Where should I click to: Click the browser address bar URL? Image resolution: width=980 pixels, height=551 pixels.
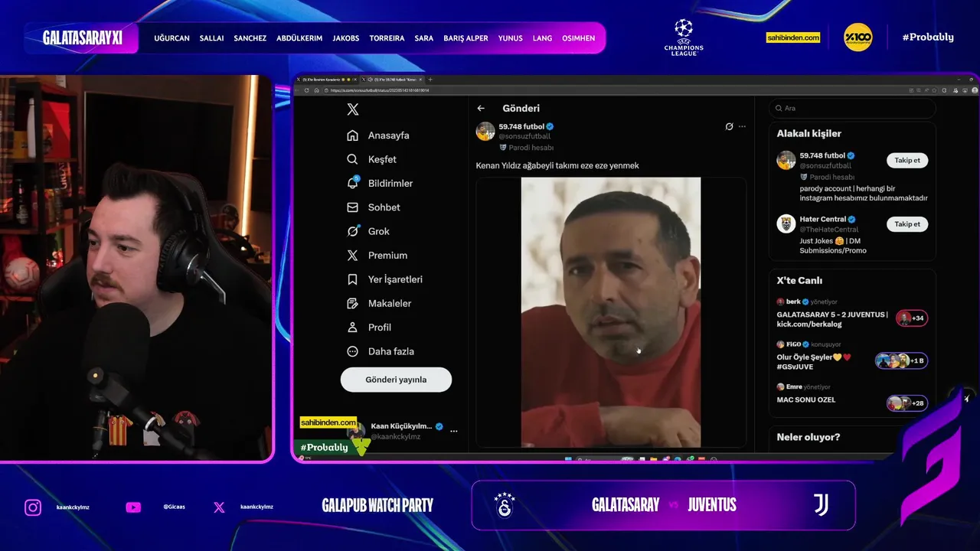point(380,90)
